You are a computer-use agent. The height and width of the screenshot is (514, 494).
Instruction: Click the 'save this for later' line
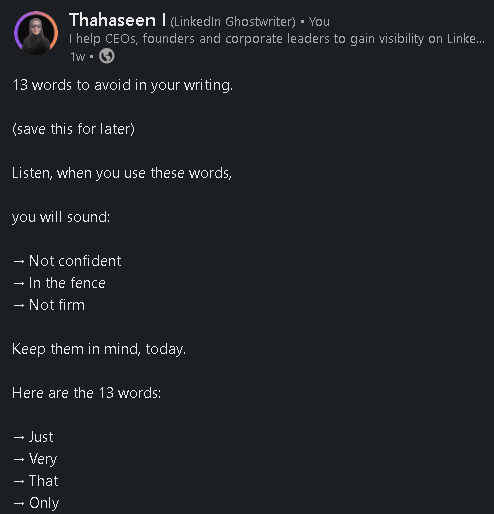point(73,129)
